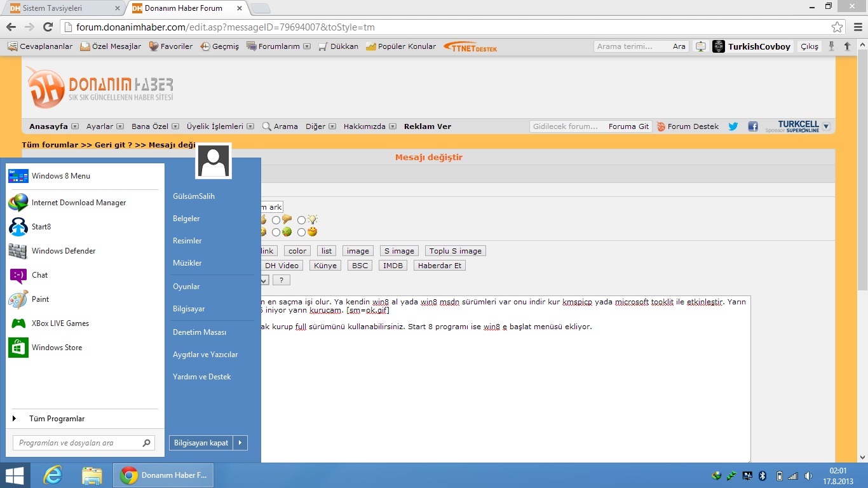Insert image tag button
Screen dimensions: 868x488
click(358, 251)
